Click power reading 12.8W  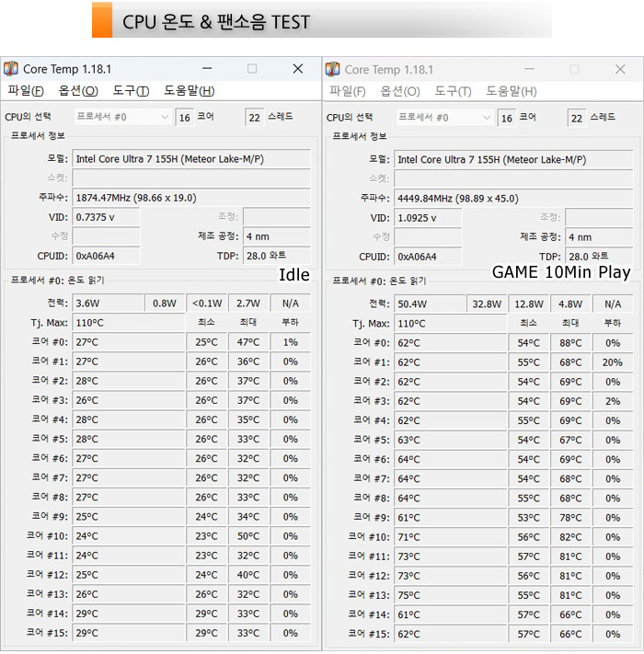coord(529,304)
